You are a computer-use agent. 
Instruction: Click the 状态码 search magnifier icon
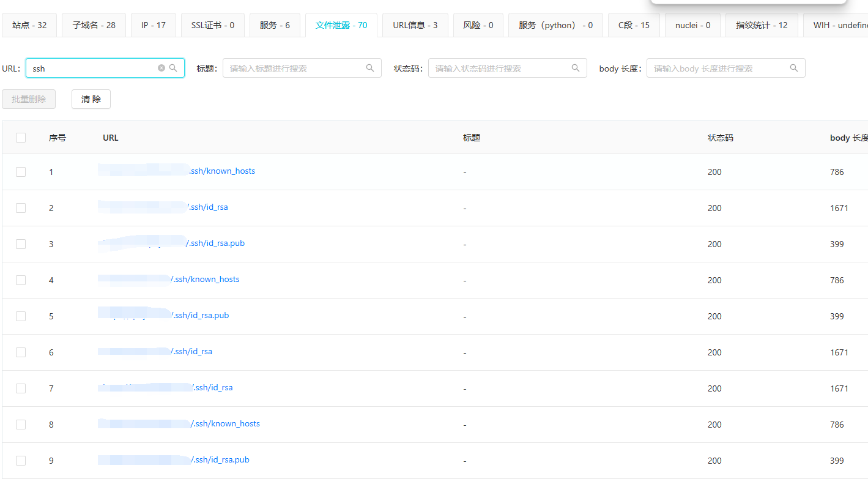pyautogui.click(x=576, y=68)
